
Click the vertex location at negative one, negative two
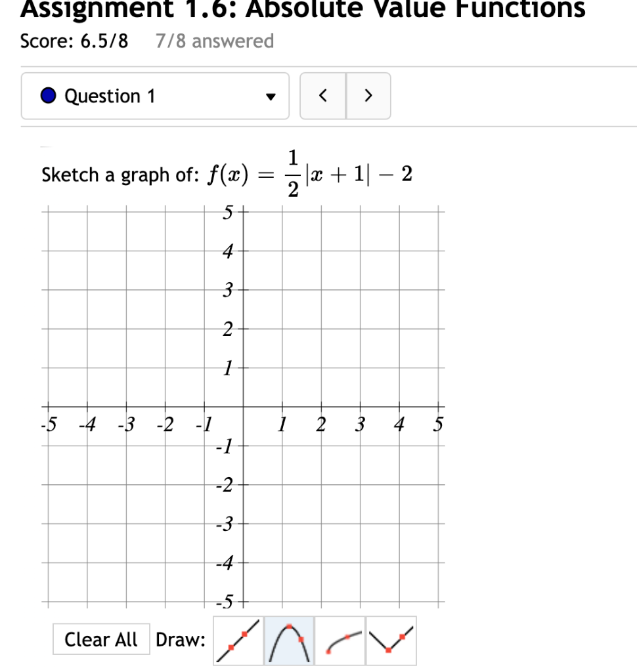(205, 484)
